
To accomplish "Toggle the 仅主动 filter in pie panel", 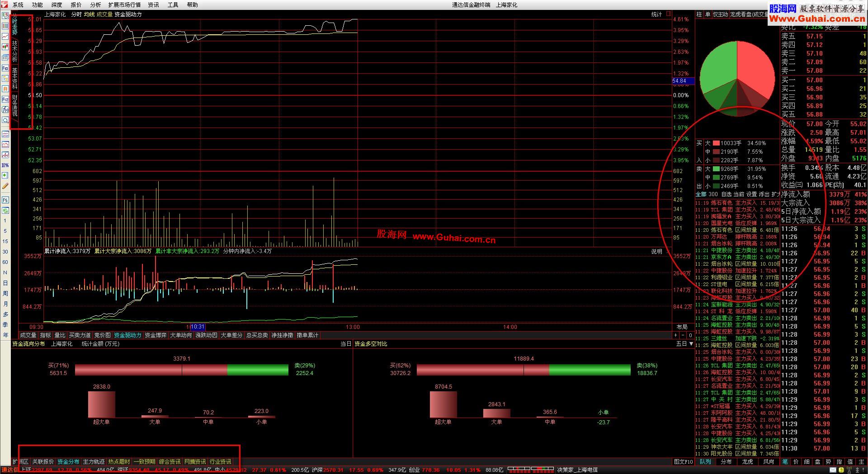I will [x=721, y=14].
